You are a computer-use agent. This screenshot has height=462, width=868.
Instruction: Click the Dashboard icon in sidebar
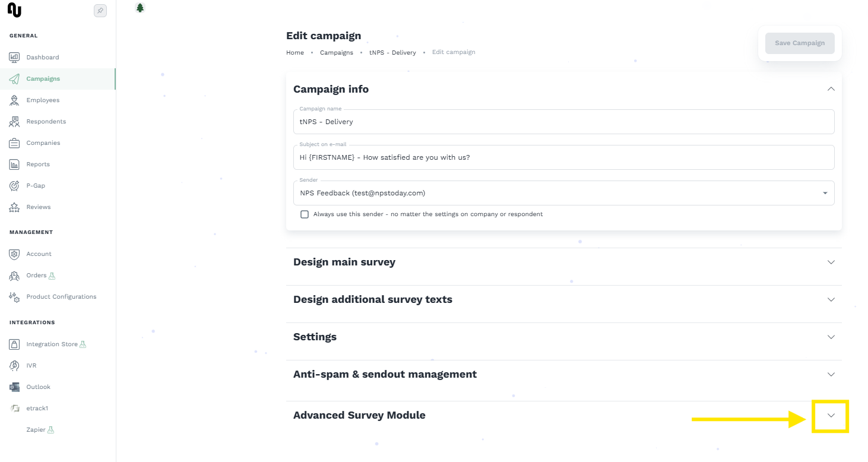14,58
